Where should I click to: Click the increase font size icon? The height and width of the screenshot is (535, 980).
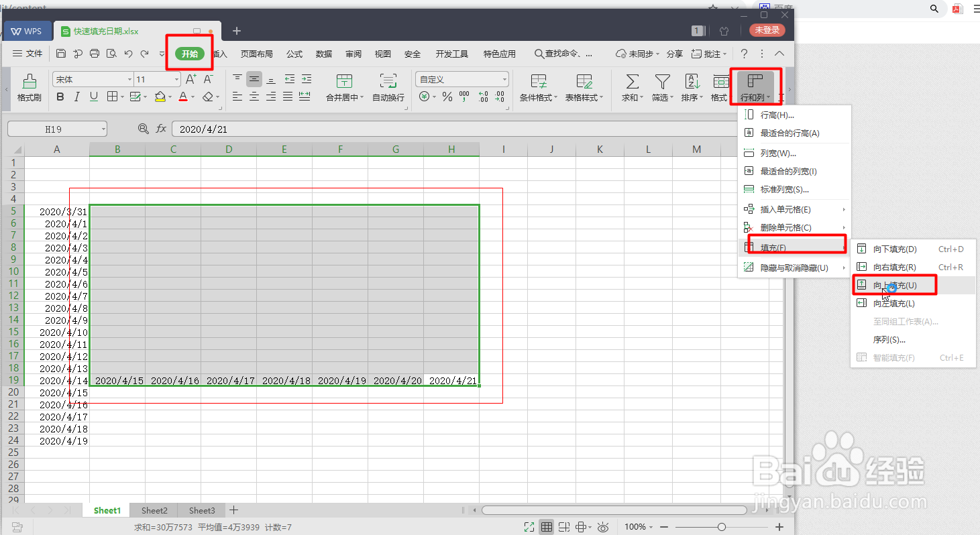pos(191,79)
